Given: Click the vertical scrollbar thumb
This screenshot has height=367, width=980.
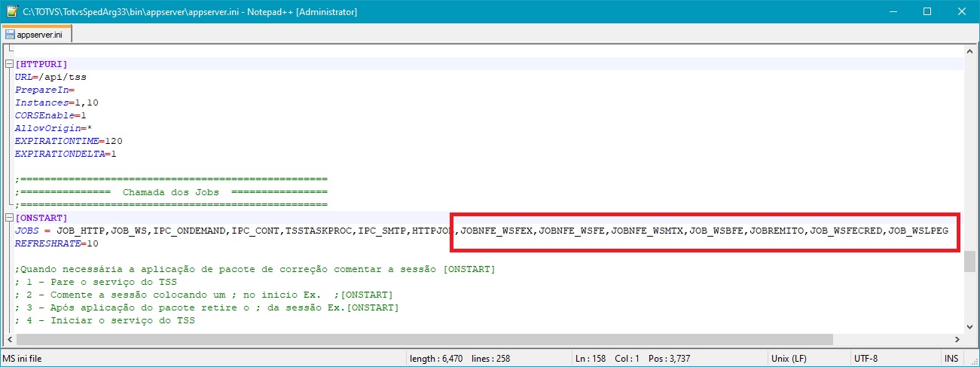Looking at the screenshot, I should pyautogui.click(x=969, y=261).
